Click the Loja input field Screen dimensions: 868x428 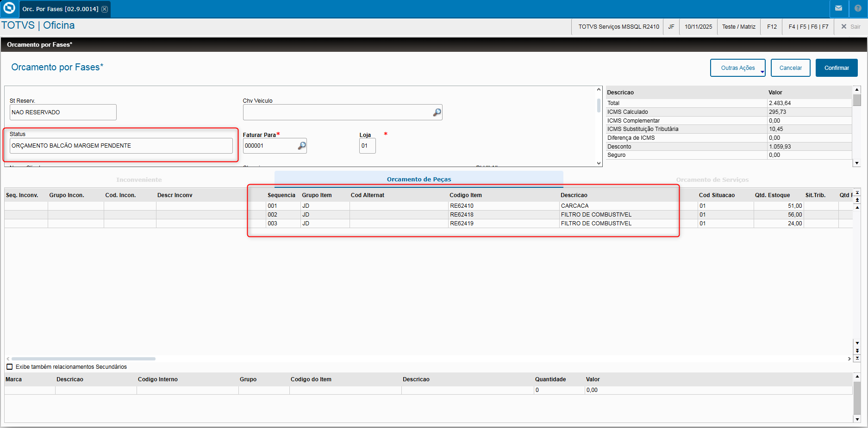click(x=367, y=146)
